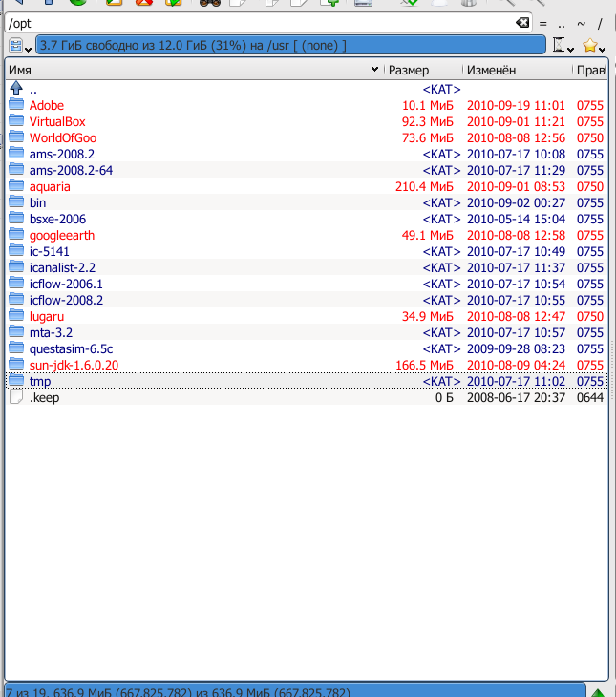616x697 pixels.
Task: Click the free space info bar for /usr
Action: pos(290,45)
